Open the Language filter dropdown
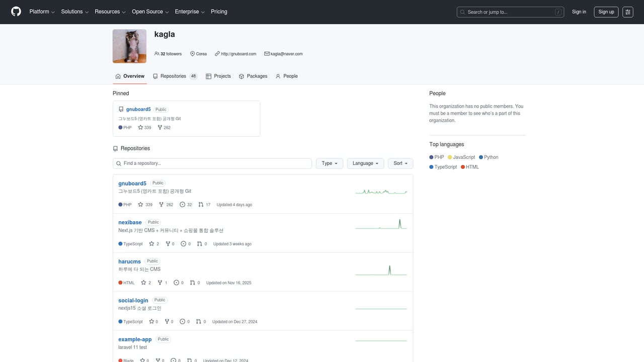This screenshot has width=644, height=362. pos(365,163)
